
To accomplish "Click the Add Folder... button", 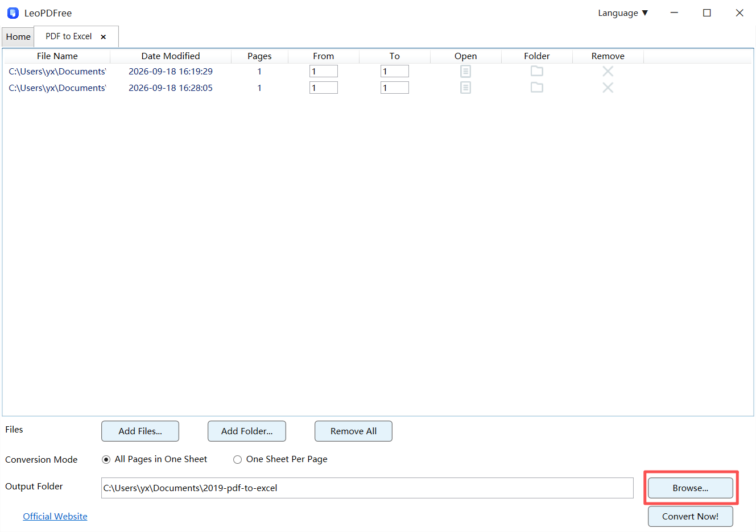I will (x=247, y=431).
